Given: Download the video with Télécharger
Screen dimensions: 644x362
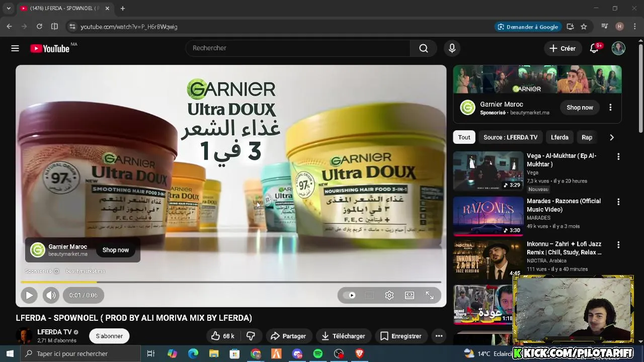Looking at the screenshot, I should click(343, 336).
